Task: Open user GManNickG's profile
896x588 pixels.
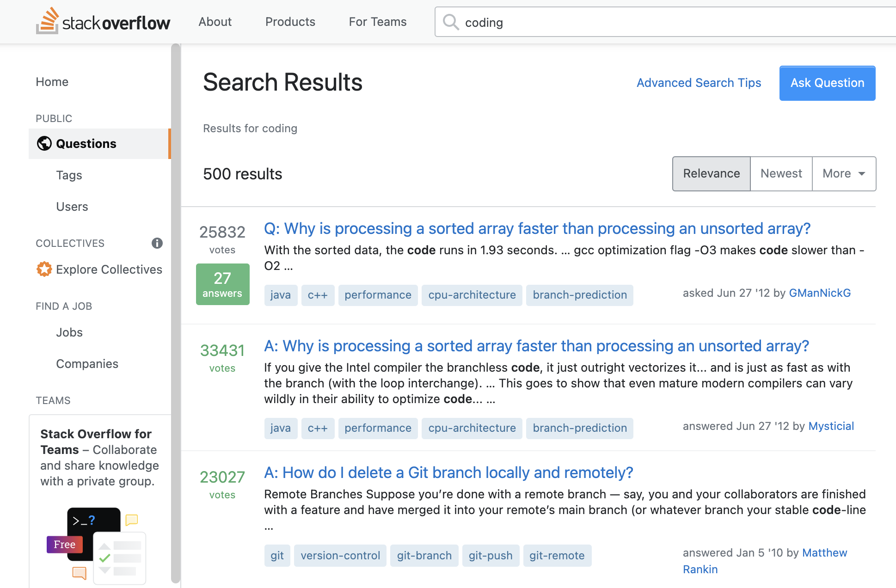Action: 820,293
